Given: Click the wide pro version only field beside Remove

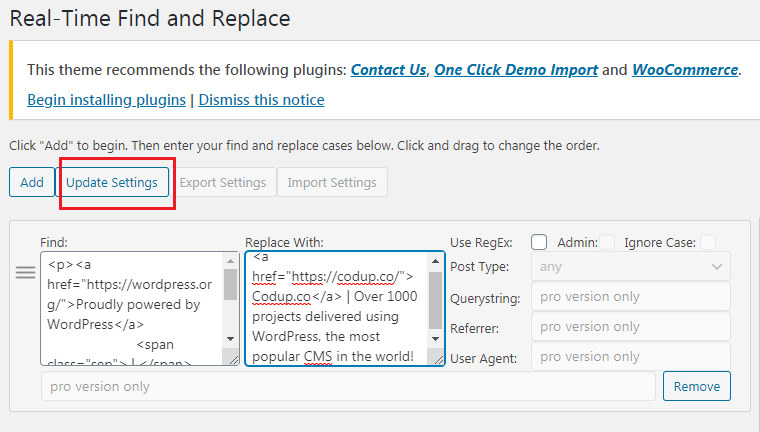Looking at the screenshot, I should tap(348, 386).
